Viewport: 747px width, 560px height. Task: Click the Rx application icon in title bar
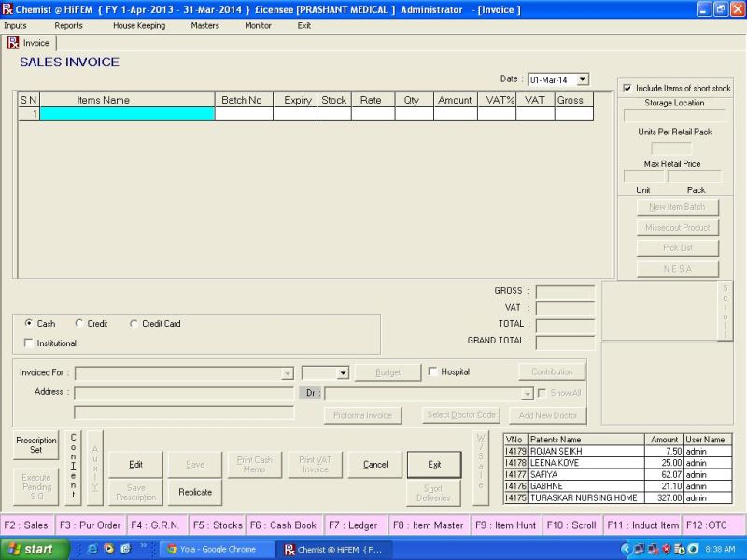point(7,9)
